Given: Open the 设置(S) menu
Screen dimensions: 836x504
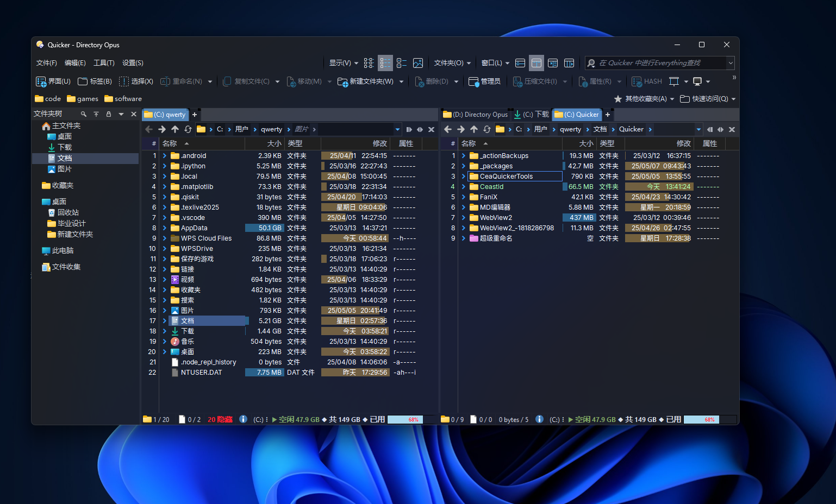Looking at the screenshot, I should click(x=133, y=63).
